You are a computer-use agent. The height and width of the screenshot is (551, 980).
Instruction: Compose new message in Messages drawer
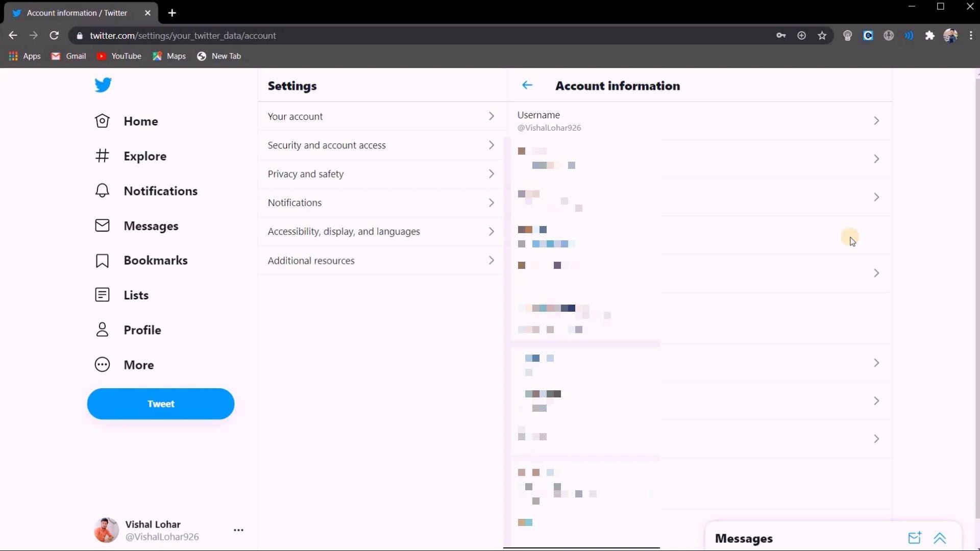tap(914, 538)
